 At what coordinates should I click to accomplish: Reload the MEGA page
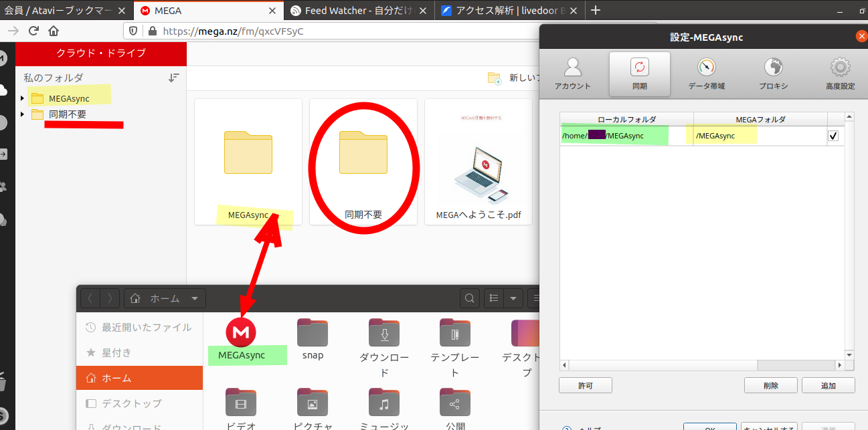pyautogui.click(x=33, y=31)
